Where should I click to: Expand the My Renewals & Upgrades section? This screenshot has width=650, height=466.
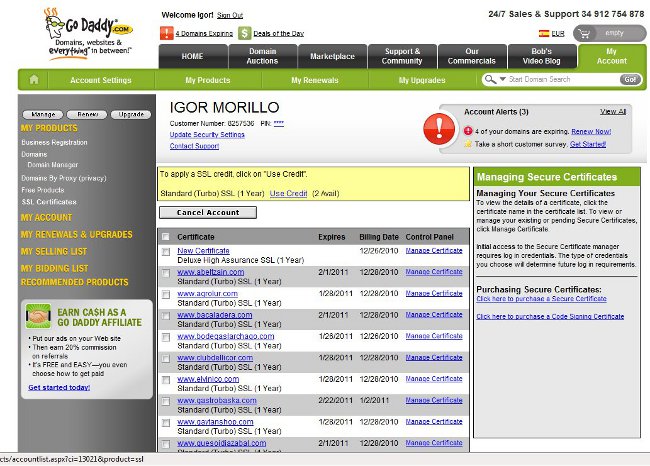tap(76, 234)
